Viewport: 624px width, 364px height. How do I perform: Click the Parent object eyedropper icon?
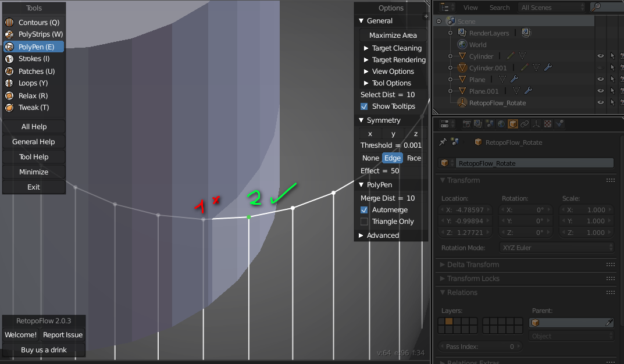pos(609,323)
